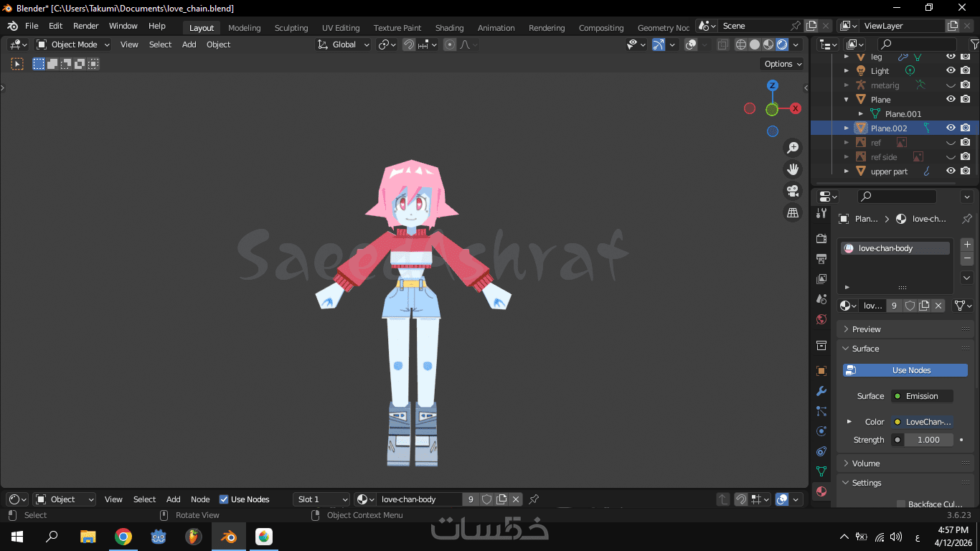The image size is (980, 551).
Task: Add a new material slot with plus
Action: 967,245
